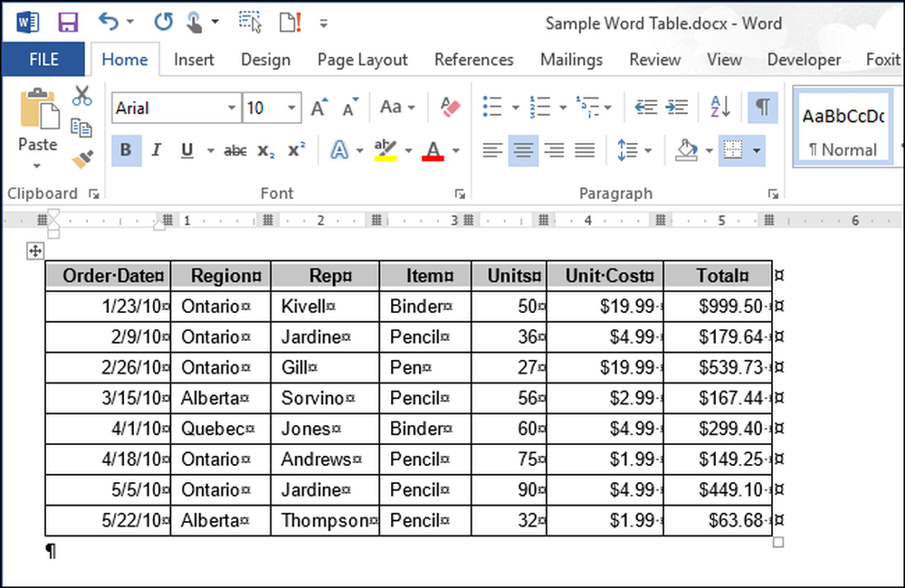Image resolution: width=905 pixels, height=588 pixels.
Task: Click the table resize handle
Action: point(778,543)
